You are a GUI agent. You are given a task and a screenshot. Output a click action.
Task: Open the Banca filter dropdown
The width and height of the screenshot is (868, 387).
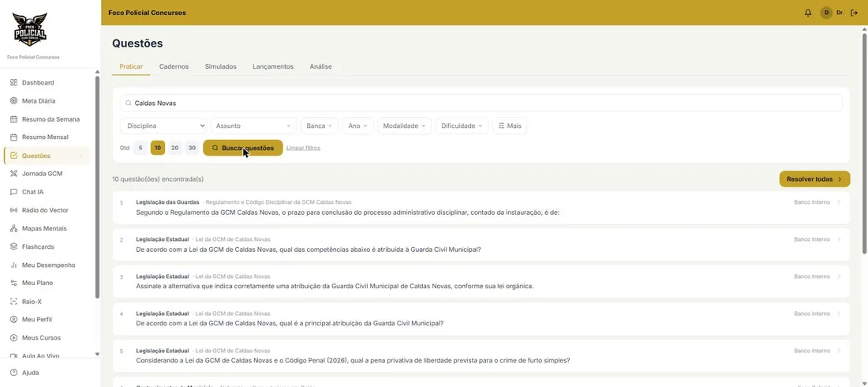(x=320, y=126)
